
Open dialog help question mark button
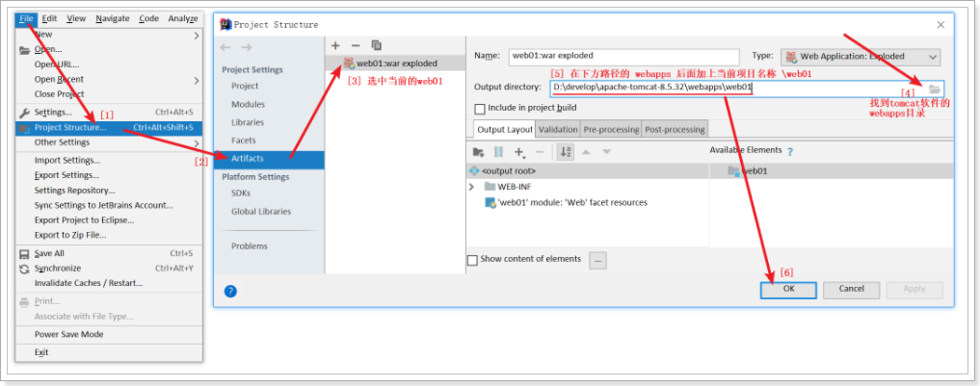230,291
